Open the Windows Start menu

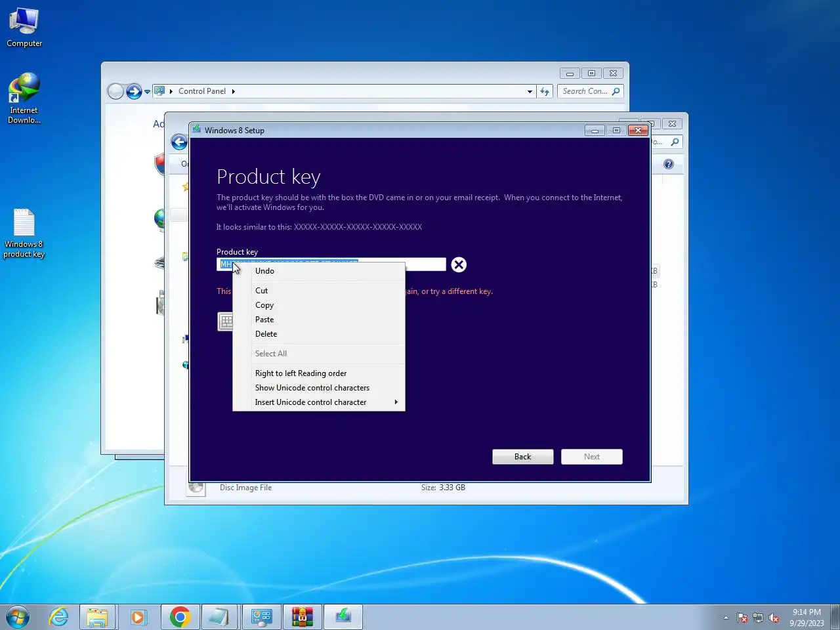click(18, 617)
